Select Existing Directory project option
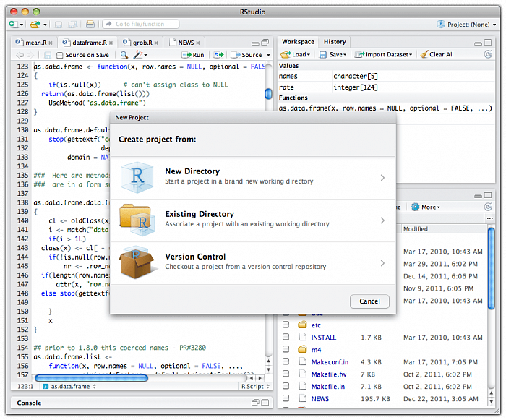The height and width of the screenshot is (420, 506). pyautogui.click(x=253, y=220)
